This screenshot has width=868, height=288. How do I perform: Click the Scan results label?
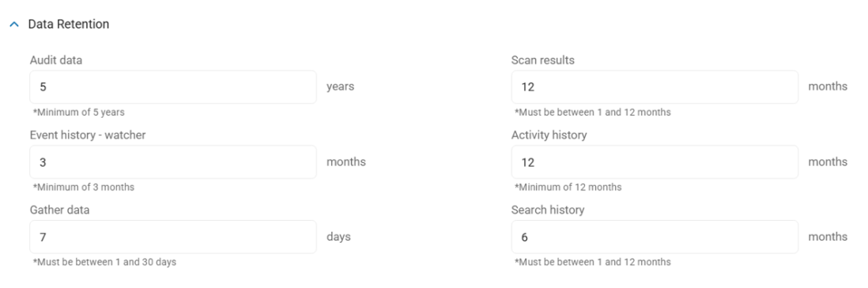pyautogui.click(x=543, y=60)
